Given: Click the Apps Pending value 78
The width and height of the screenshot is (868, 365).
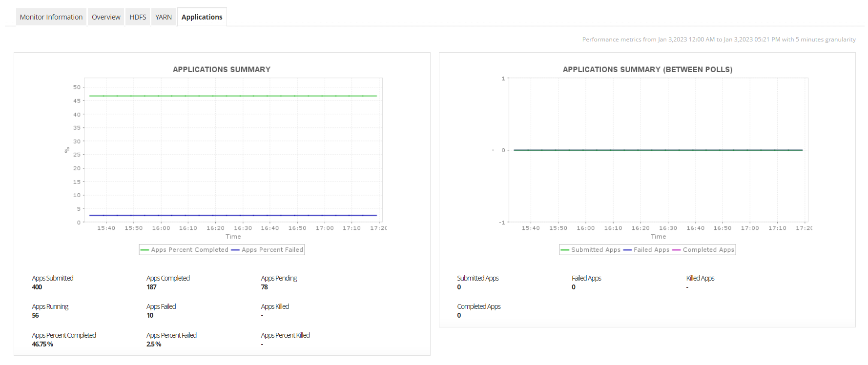Looking at the screenshot, I should [x=265, y=287].
